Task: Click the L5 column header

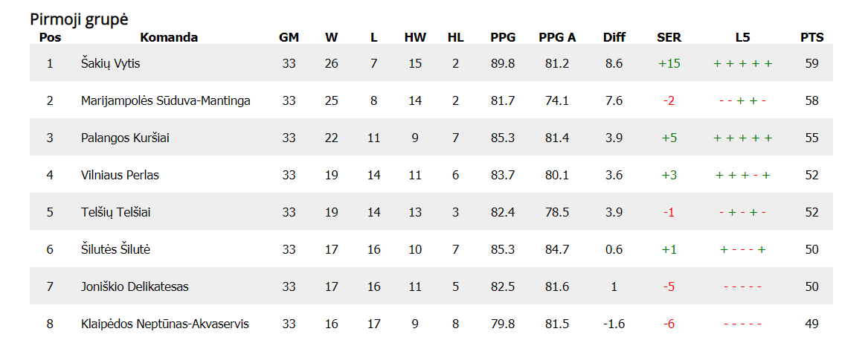Action: (x=742, y=37)
